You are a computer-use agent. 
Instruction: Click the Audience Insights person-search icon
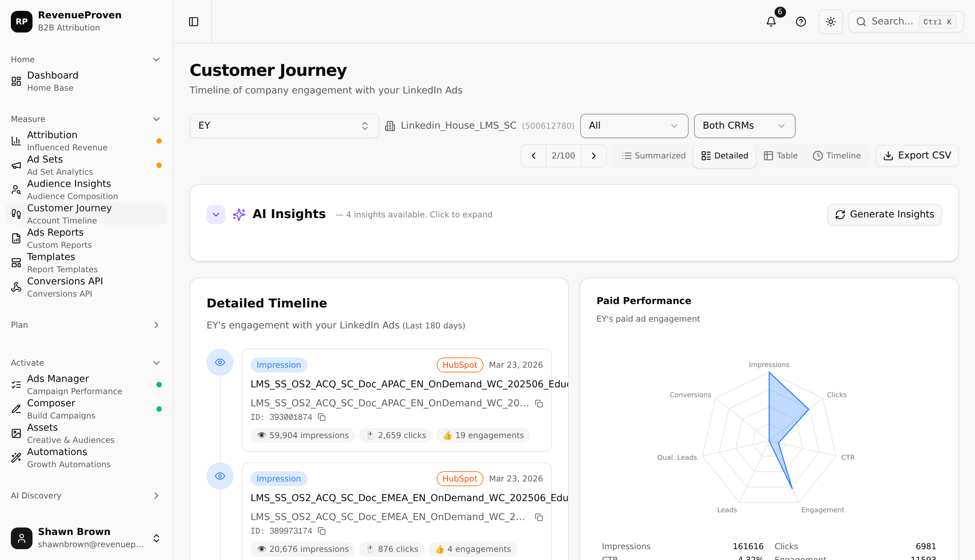point(16,190)
